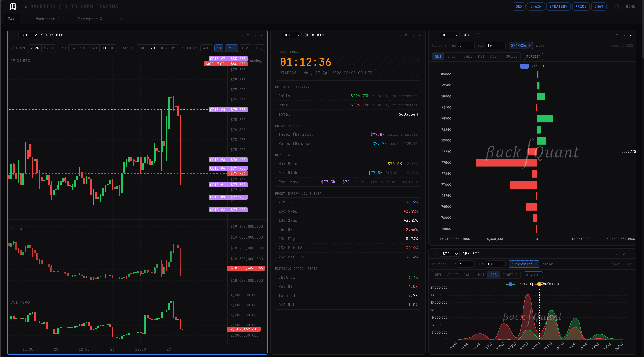Click the grid icon in the 27APR26 GEX panel

617,35
